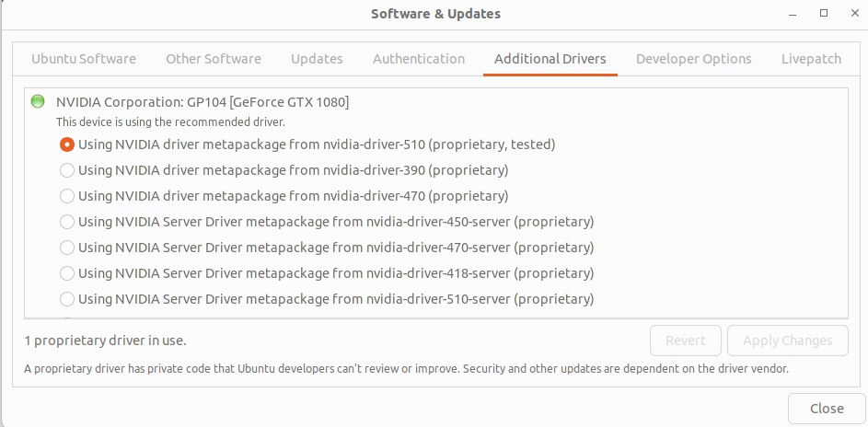Click the Revert button
868x427 pixels.
[x=686, y=340]
